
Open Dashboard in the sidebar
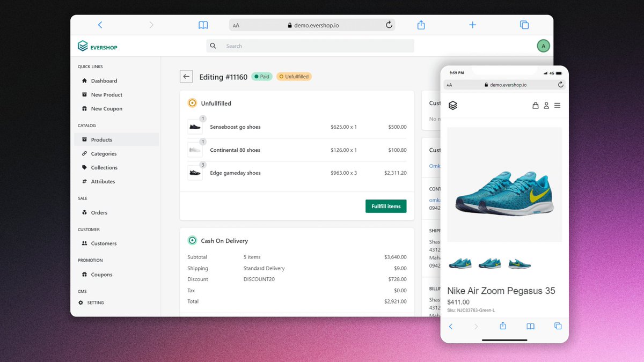(x=104, y=81)
